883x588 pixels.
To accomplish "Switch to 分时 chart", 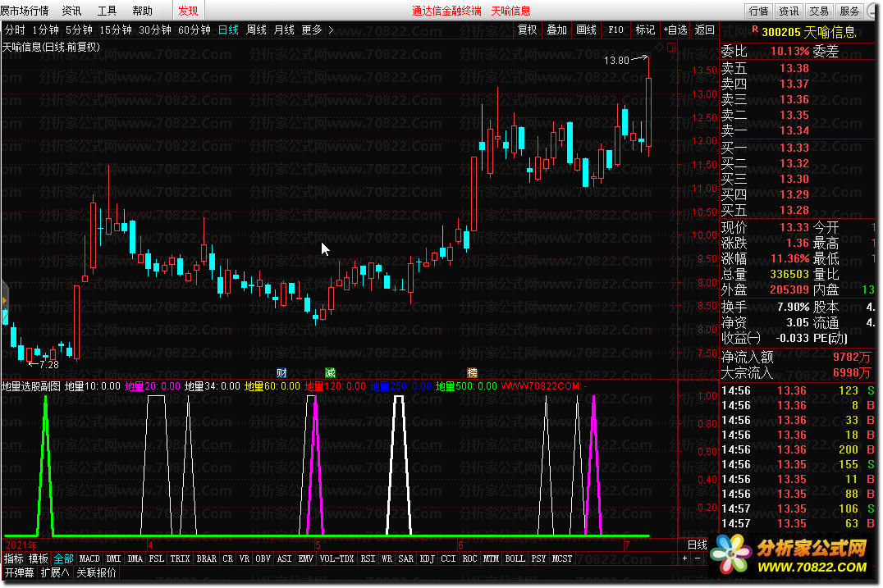I will (x=16, y=30).
